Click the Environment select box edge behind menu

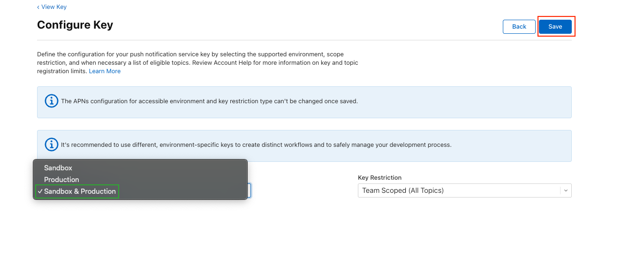tap(250, 190)
